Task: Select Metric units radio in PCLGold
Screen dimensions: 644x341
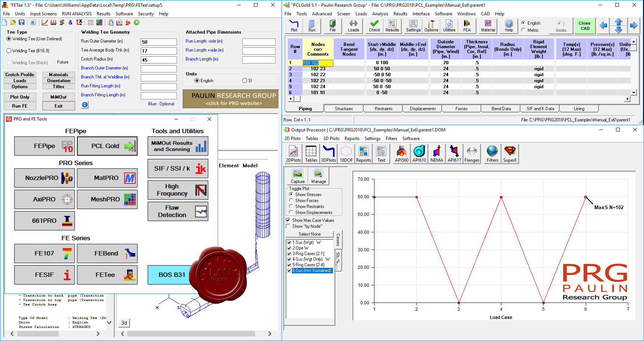Action: point(523,30)
